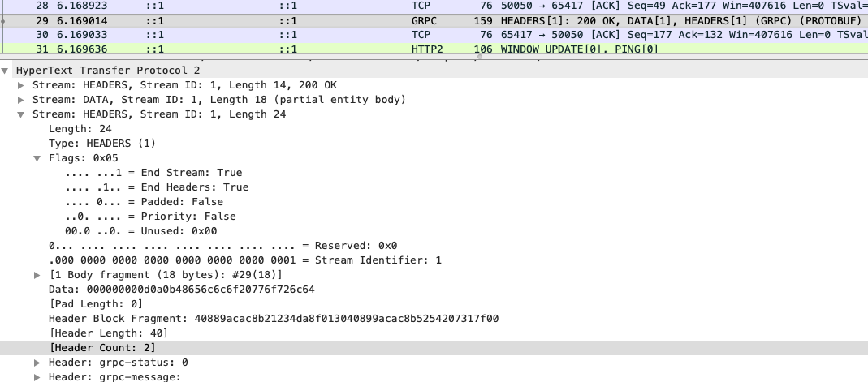Select the [Pad Length: 0] line
This screenshot has width=868, height=382.
point(95,304)
